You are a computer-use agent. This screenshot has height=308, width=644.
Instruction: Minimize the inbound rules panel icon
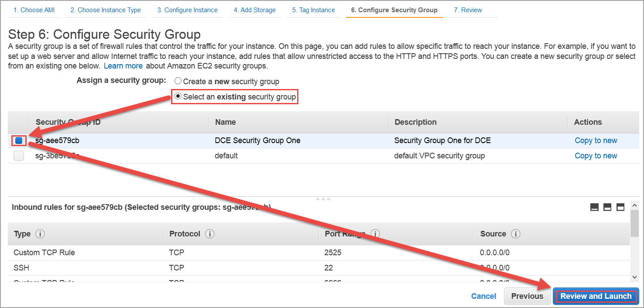click(594, 207)
